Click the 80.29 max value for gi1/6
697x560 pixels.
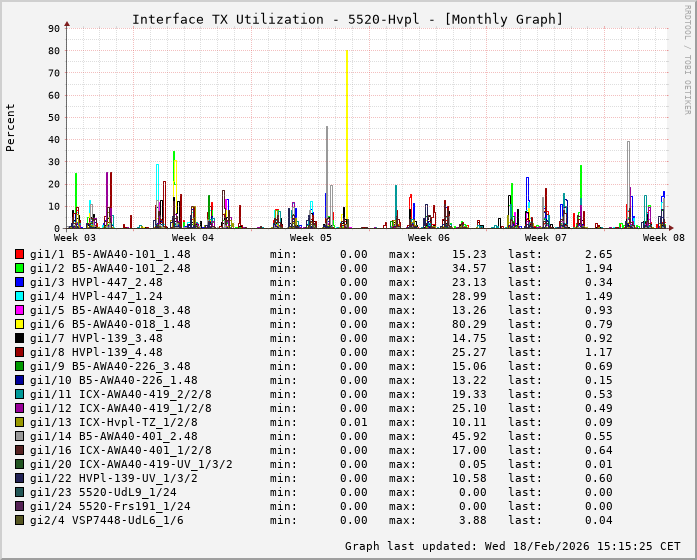pos(469,324)
